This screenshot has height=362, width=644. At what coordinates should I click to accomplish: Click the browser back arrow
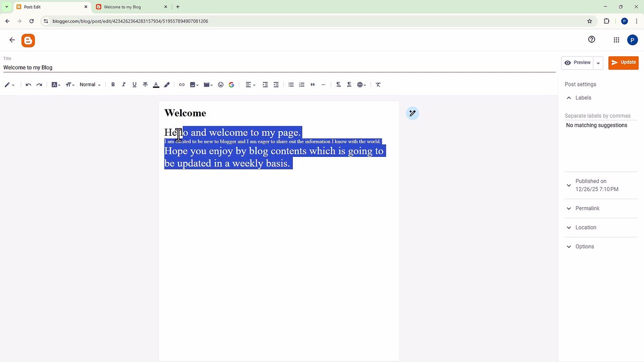pyautogui.click(x=7, y=21)
